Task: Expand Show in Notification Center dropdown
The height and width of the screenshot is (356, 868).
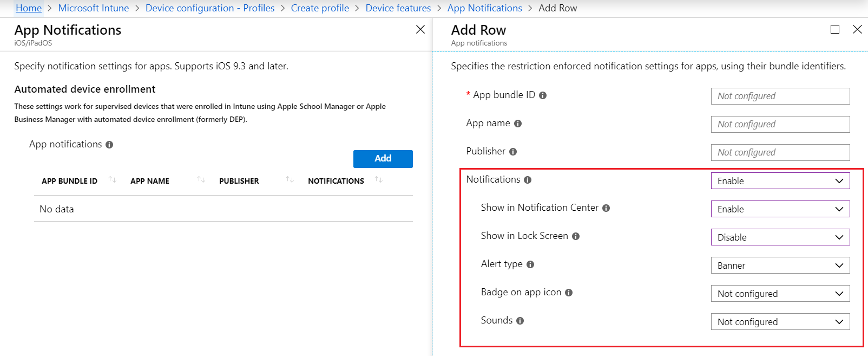Action: click(780, 209)
